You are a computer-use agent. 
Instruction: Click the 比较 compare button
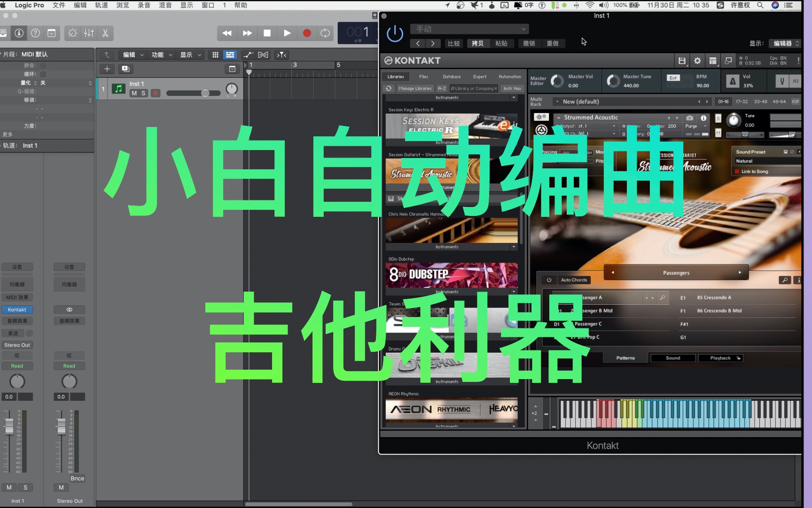[x=454, y=43]
